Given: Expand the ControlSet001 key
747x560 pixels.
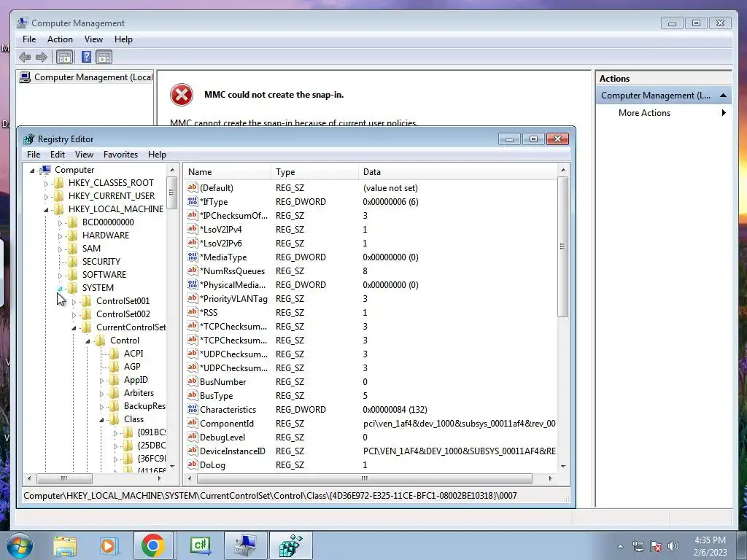Looking at the screenshot, I should click(74, 301).
